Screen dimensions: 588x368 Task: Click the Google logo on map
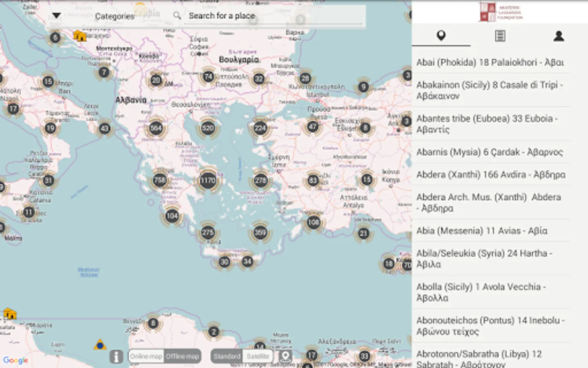16,360
